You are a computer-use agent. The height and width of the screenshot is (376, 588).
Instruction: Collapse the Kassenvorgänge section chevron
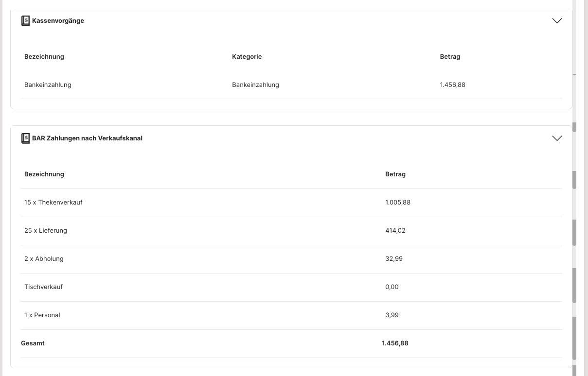557,21
